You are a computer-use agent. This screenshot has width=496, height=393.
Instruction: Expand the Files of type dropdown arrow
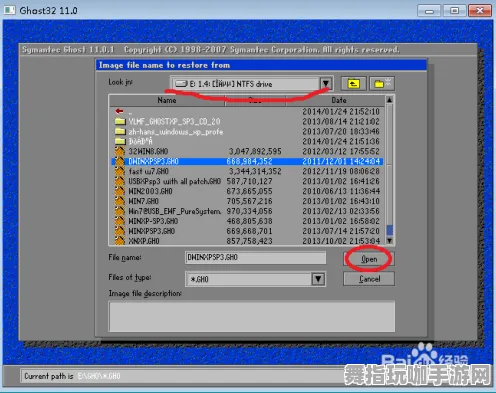[x=318, y=279]
